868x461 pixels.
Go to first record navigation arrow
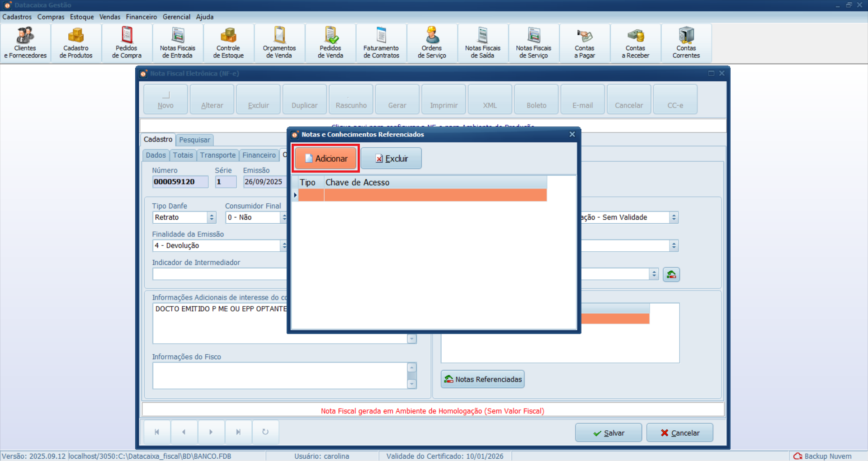coord(157,432)
